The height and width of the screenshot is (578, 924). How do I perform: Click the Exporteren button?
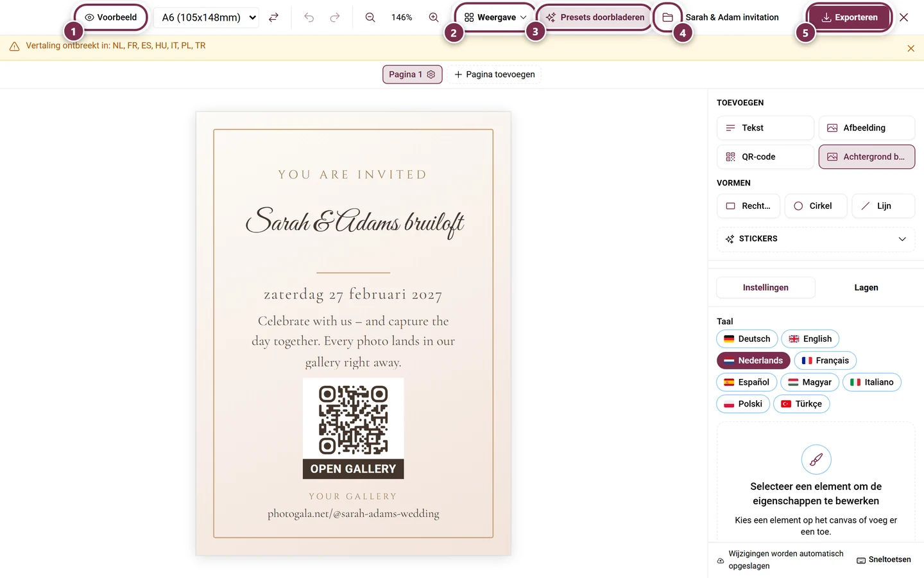[850, 17]
